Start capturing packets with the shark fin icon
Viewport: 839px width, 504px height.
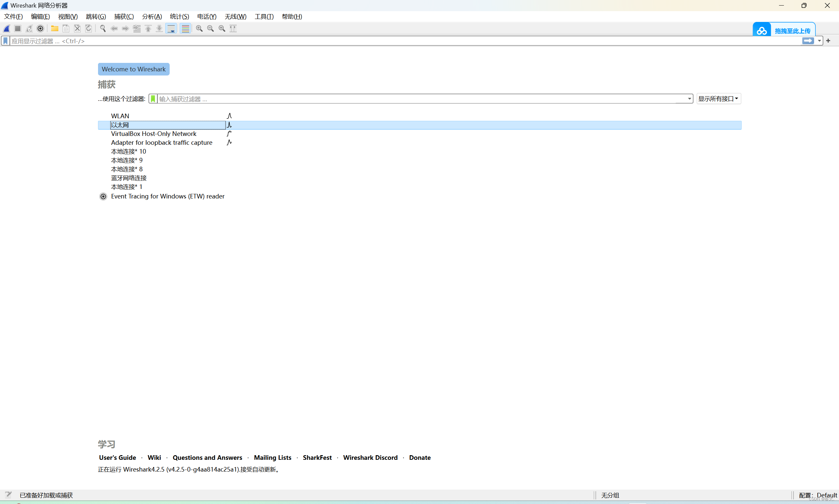(x=7, y=28)
